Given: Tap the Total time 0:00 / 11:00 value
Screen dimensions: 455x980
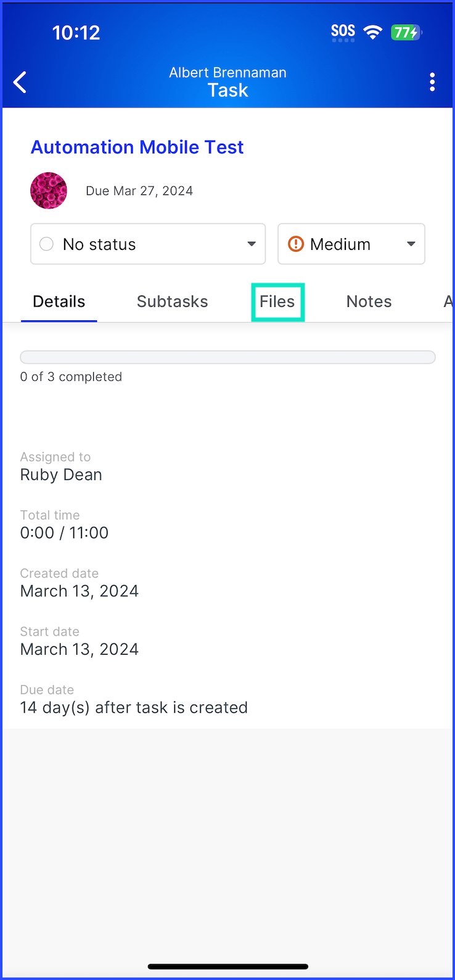Looking at the screenshot, I should click(x=64, y=533).
